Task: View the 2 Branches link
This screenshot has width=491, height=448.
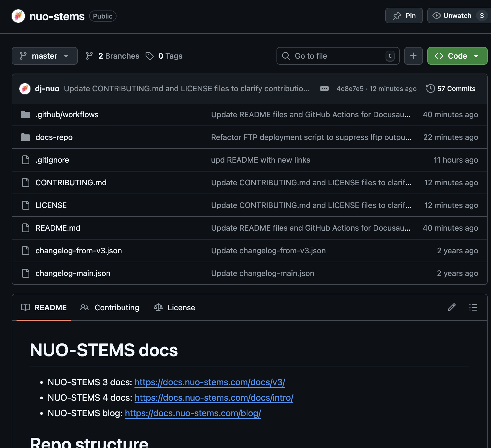Action: click(119, 56)
